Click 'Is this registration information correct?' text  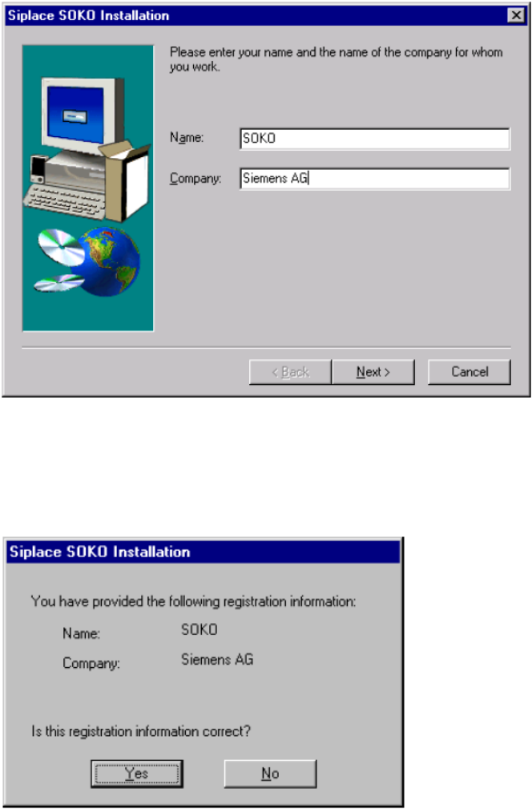[141, 731]
